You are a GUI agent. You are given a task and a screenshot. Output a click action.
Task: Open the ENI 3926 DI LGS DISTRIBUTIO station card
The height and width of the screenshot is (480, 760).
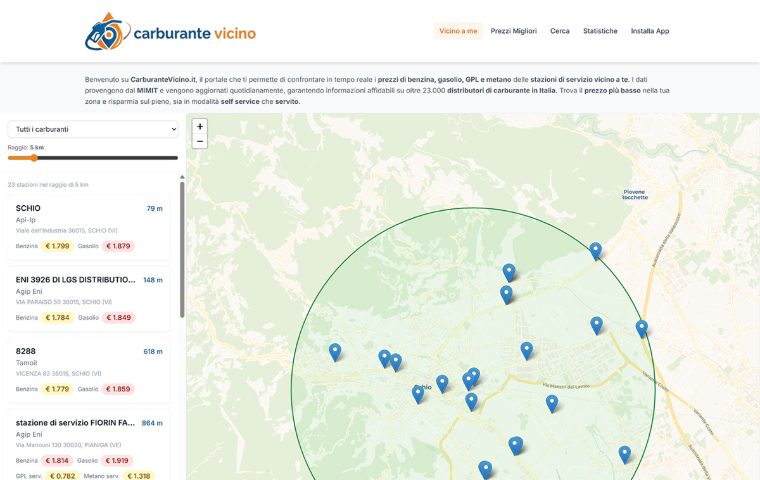tap(89, 299)
